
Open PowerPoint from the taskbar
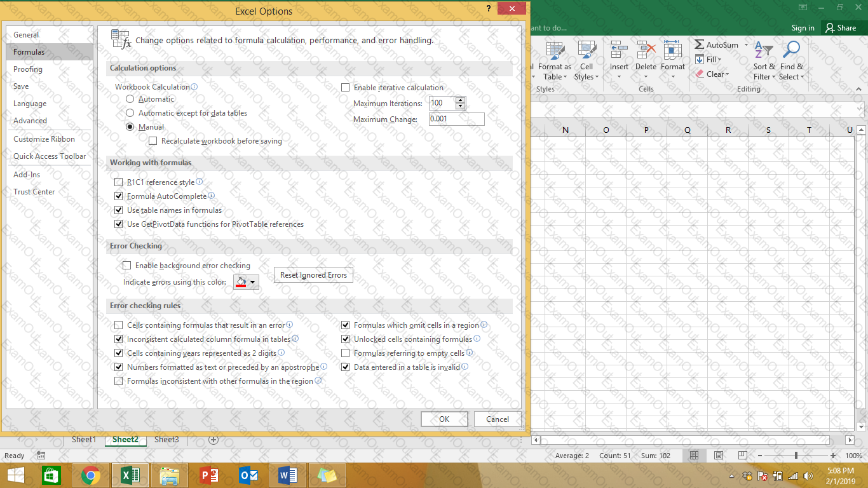208,475
